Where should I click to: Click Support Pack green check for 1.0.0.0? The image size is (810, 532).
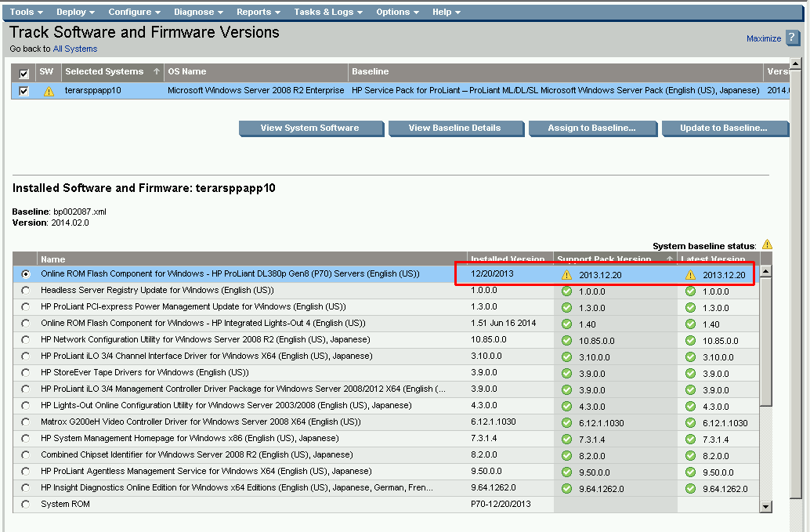point(566,291)
